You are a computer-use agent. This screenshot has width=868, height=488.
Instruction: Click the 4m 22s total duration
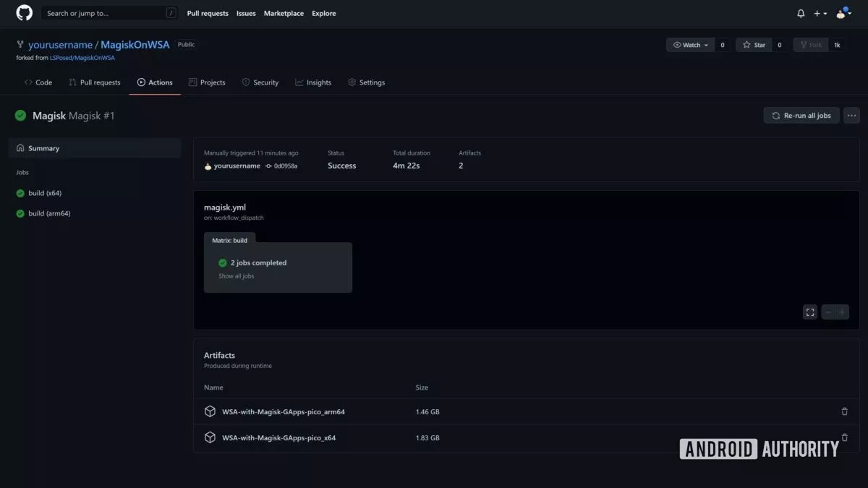pos(406,166)
